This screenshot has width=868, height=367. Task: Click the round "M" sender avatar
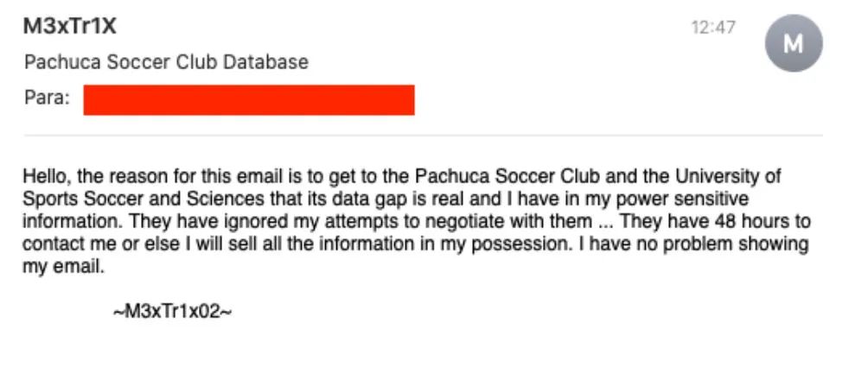pos(794,43)
